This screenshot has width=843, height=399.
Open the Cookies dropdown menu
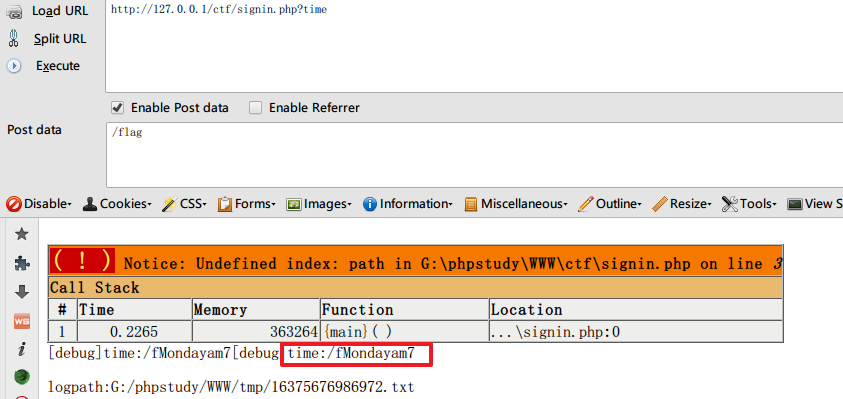(x=117, y=204)
